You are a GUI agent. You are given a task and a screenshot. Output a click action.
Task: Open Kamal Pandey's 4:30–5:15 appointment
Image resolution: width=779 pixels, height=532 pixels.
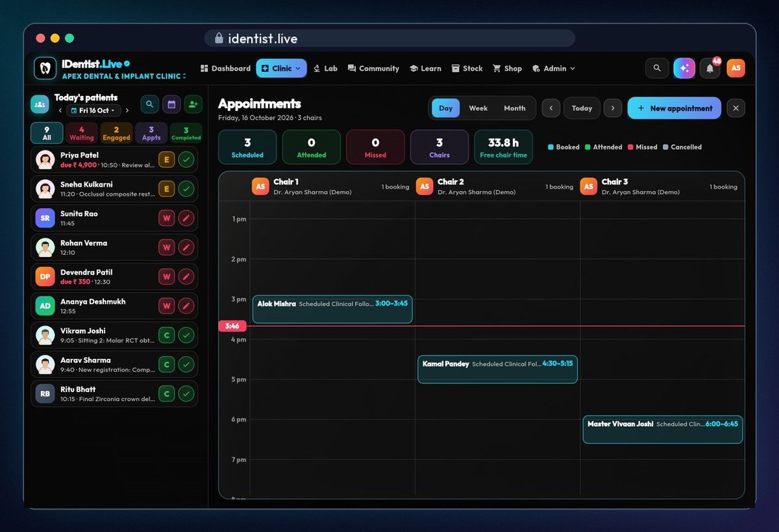(x=497, y=369)
